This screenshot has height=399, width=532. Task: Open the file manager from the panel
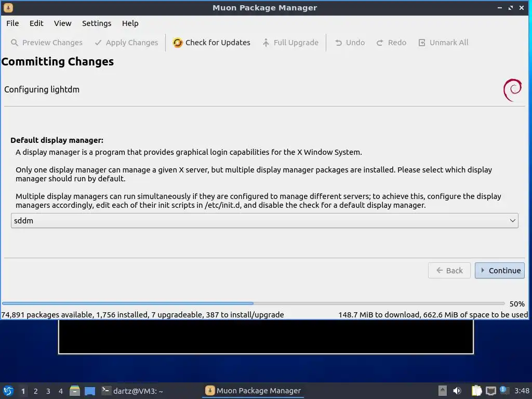(x=75, y=391)
